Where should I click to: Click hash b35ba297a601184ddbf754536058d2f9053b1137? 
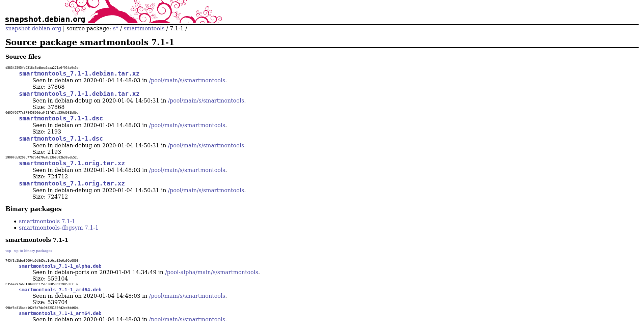[x=43, y=284]
